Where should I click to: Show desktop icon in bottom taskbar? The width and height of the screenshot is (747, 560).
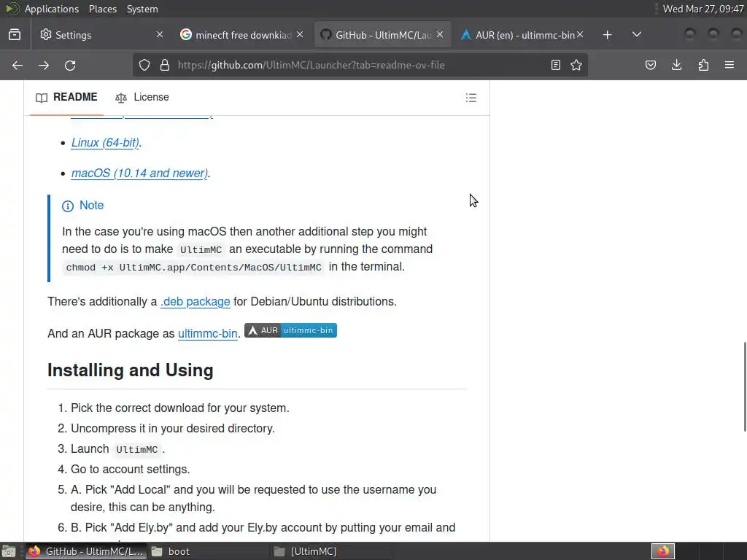click(x=9, y=551)
